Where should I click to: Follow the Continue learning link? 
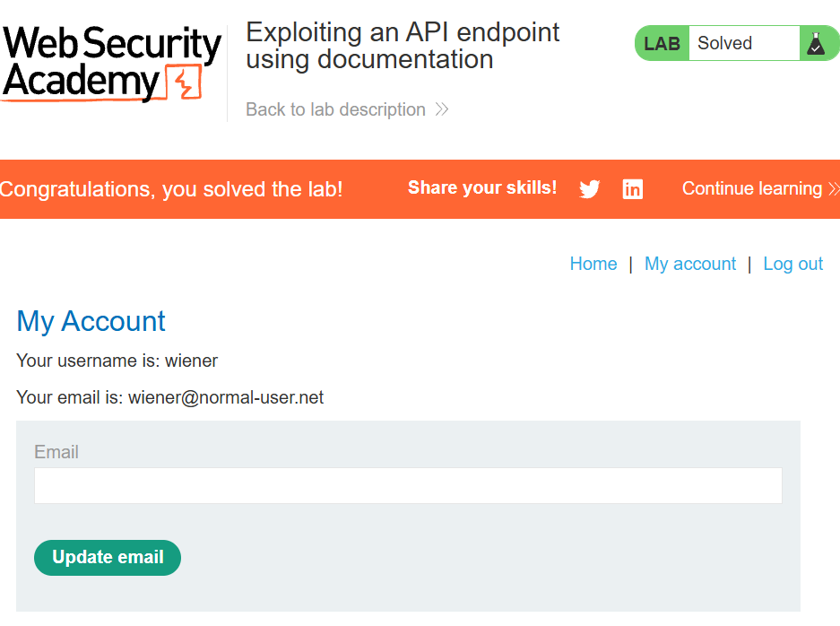(x=751, y=188)
